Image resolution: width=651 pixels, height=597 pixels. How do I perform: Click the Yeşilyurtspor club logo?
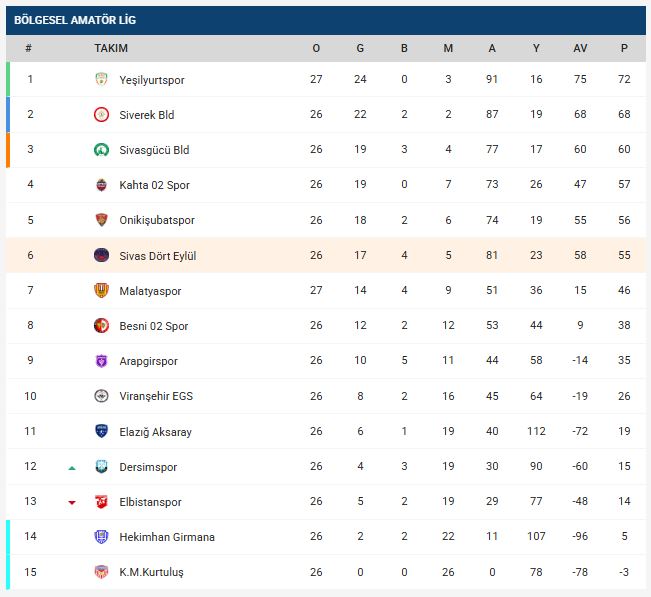(100, 80)
